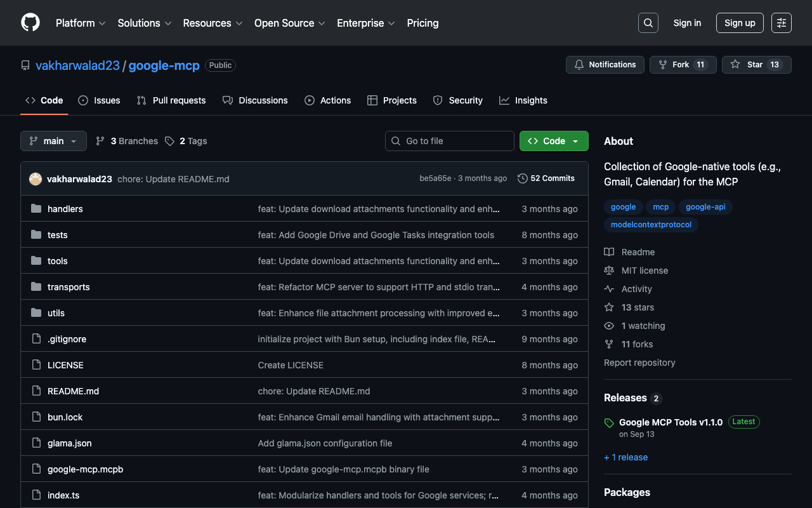This screenshot has width=812, height=508.
Task: Open the Pull requests tab
Action: pos(171,100)
